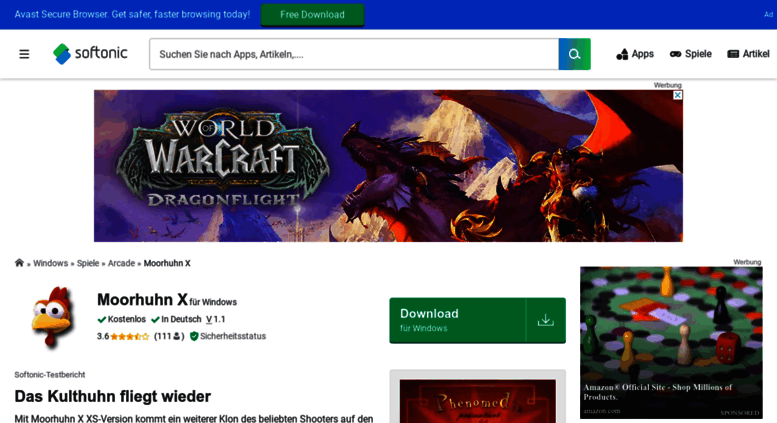Open the Phenomedia screenshot thumbnail
Image resolution: width=777 pixels, height=423 pixels.
click(x=478, y=401)
